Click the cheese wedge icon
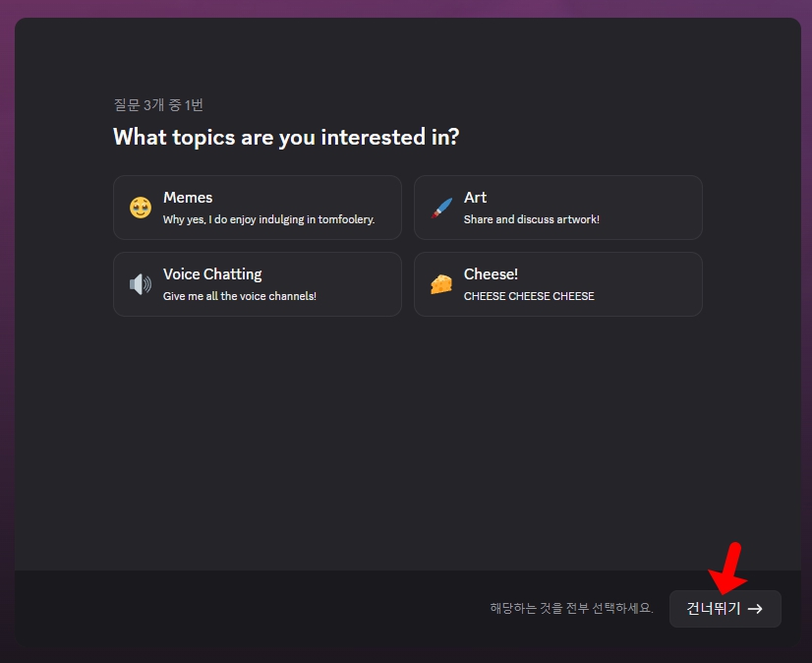The height and width of the screenshot is (663, 812). (x=441, y=284)
